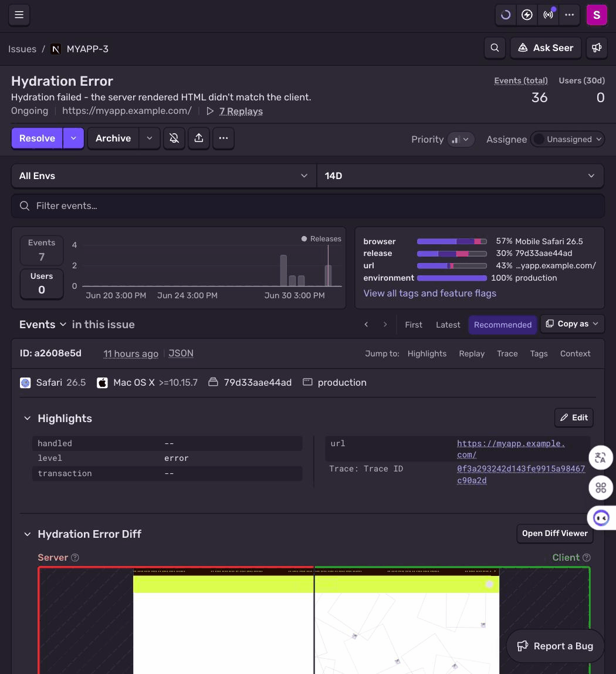
Task: Click the Ask Seer button
Action: click(x=546, y=48)
